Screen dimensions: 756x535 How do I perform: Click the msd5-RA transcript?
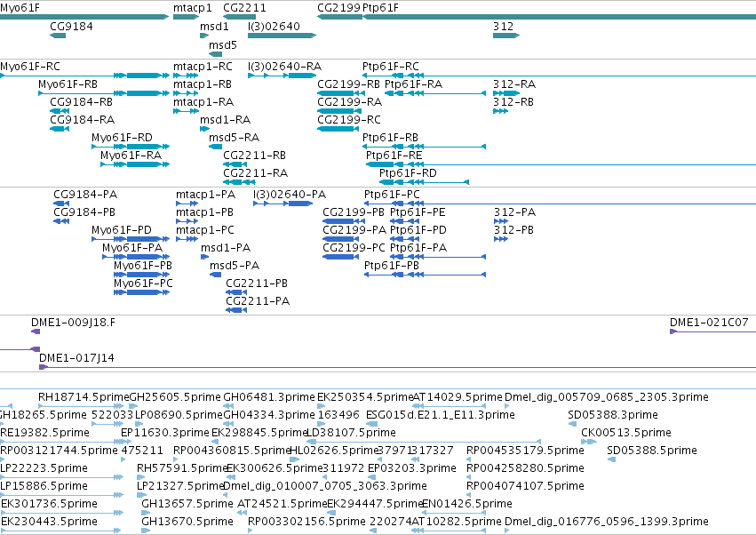point(216,146)
